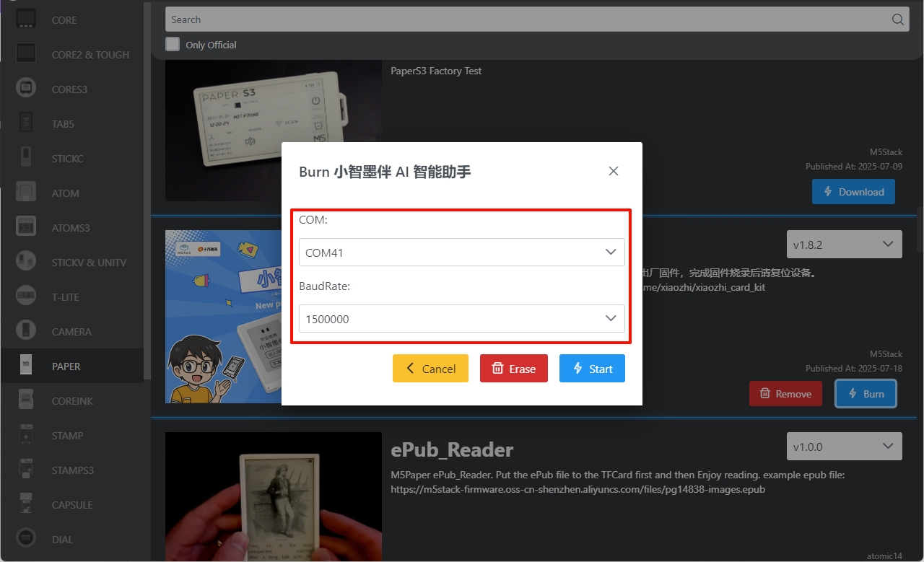Click the search magnifier icon

click(898, 19)
